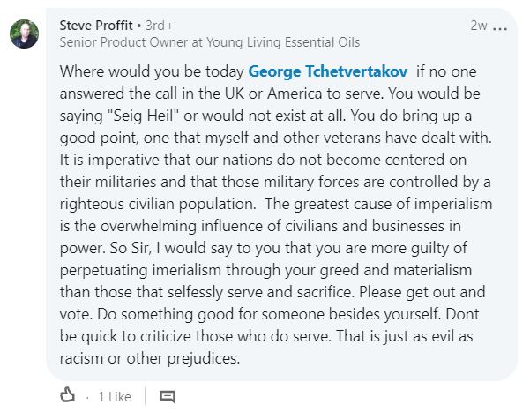The image size is (530, 420).
Task: Click the 2w comment timestamp
Action: [x=479, y=26]
